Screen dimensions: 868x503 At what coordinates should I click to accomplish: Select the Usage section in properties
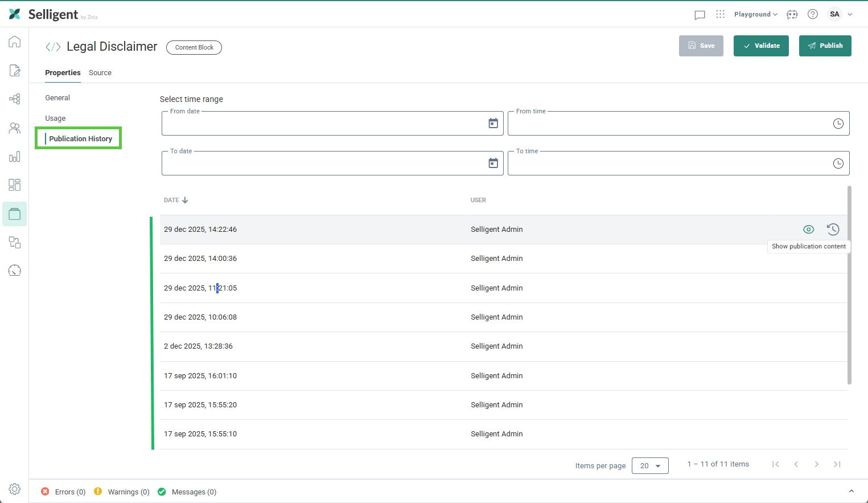point(56,118)
